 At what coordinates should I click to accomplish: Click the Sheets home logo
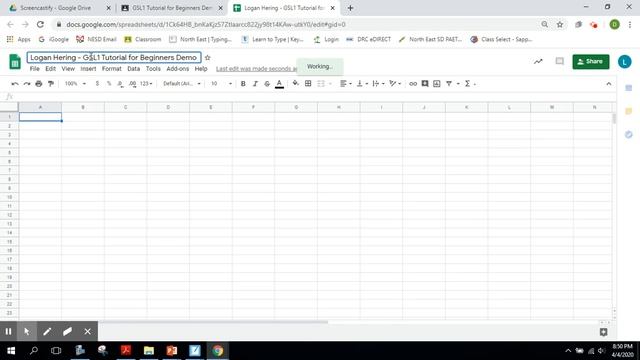(15, 62)
